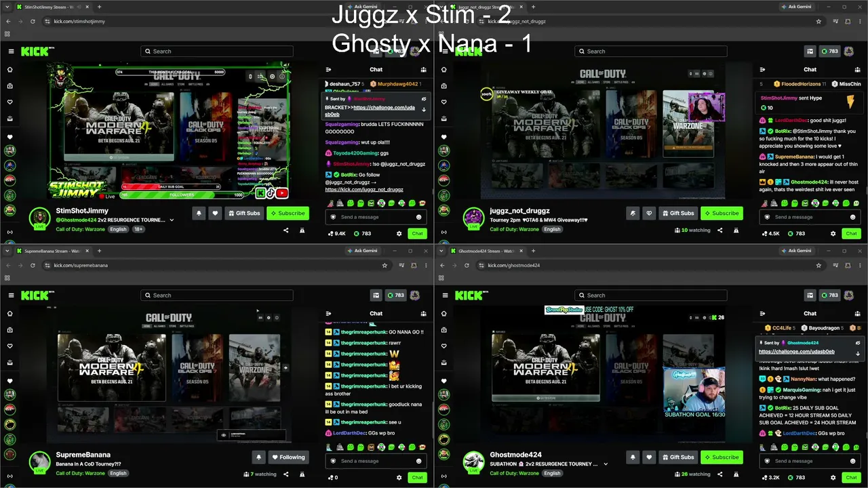Toggle follow heart for StimShotJimmy
The height and width of the screenshot is (488, 868).
[215, 213]
